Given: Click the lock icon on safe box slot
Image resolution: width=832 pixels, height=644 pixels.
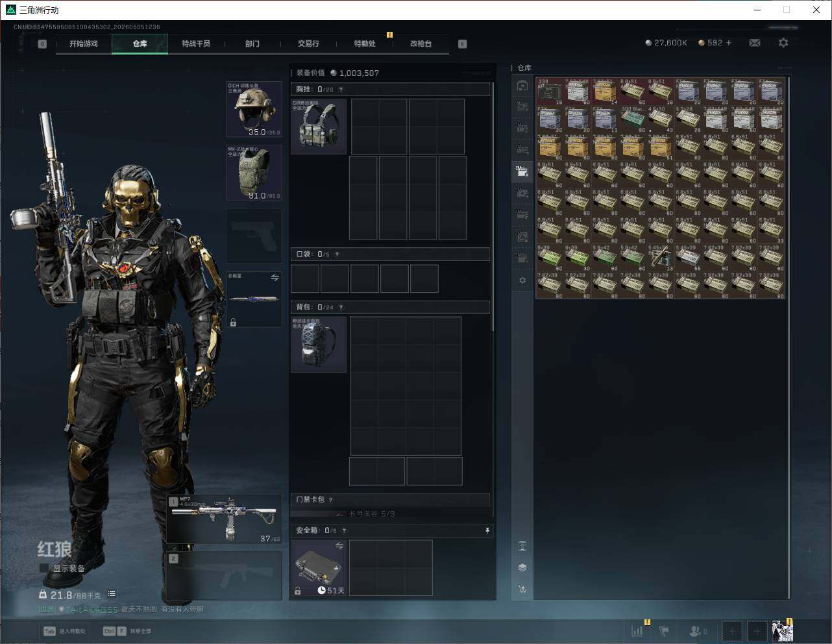Looking at the screenshot, I should pos(297,591).
